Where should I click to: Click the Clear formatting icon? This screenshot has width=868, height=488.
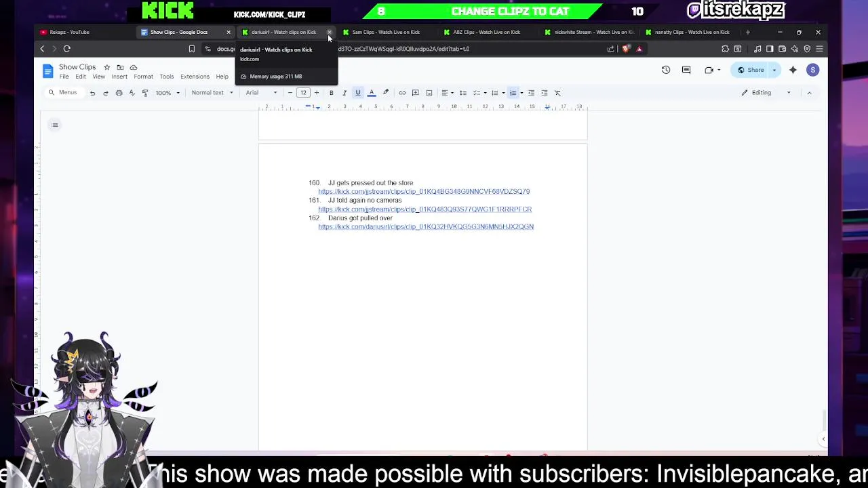(x=557, y=93)
